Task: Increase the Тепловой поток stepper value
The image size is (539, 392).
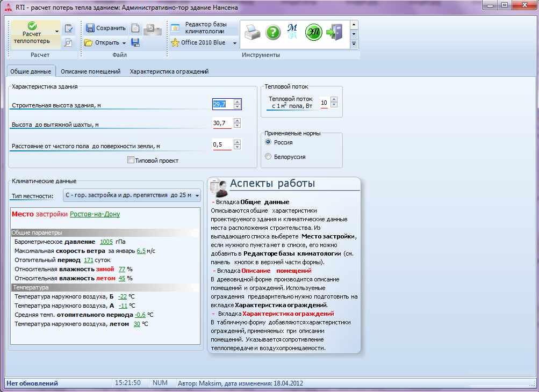Action: click(x=334, y=100)
